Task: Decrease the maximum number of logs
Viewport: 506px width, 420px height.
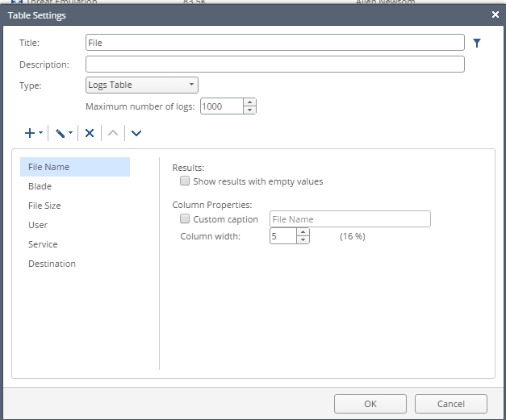Action: click(x=249, y=110)
